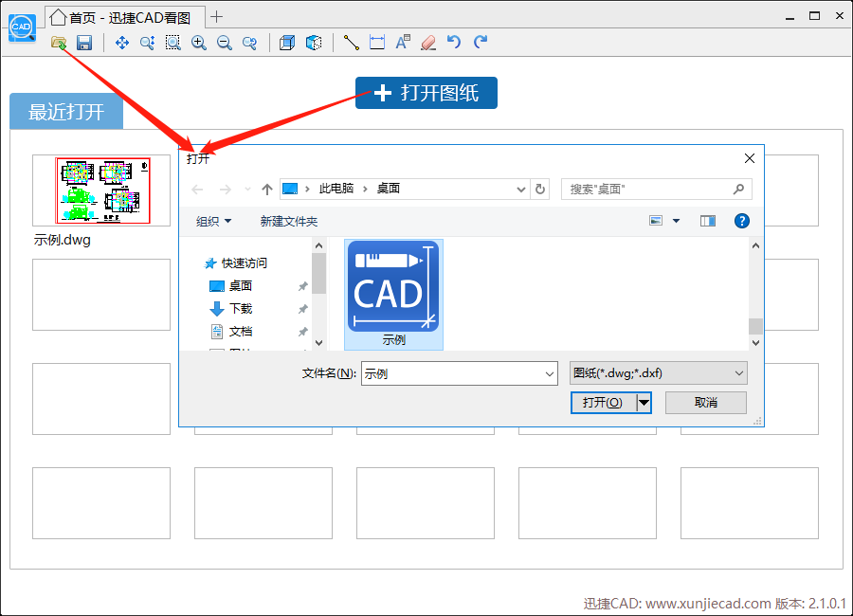Click the open file folder toolbar icon

click(x=58, y=43)
